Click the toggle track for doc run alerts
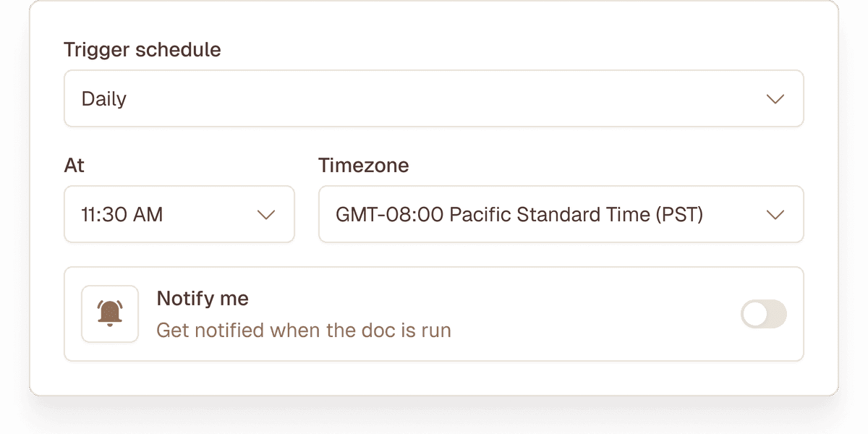 (x=763, y=314)
